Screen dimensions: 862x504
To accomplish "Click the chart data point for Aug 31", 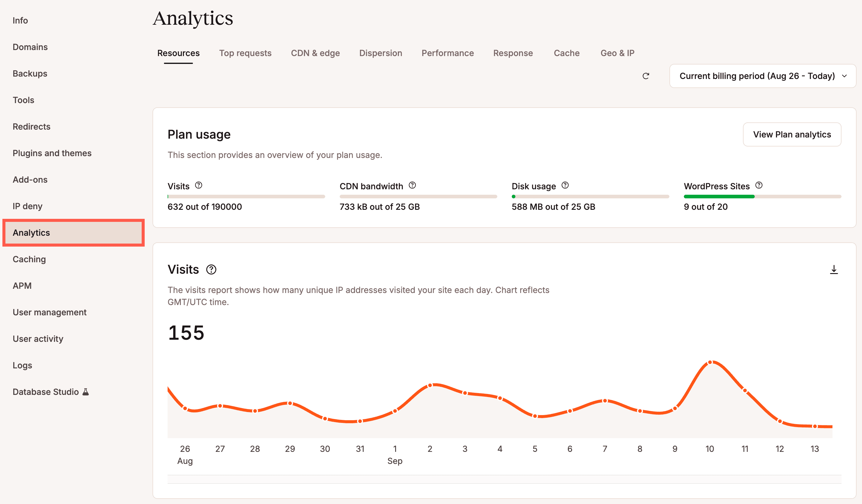I will click(360, 421).
